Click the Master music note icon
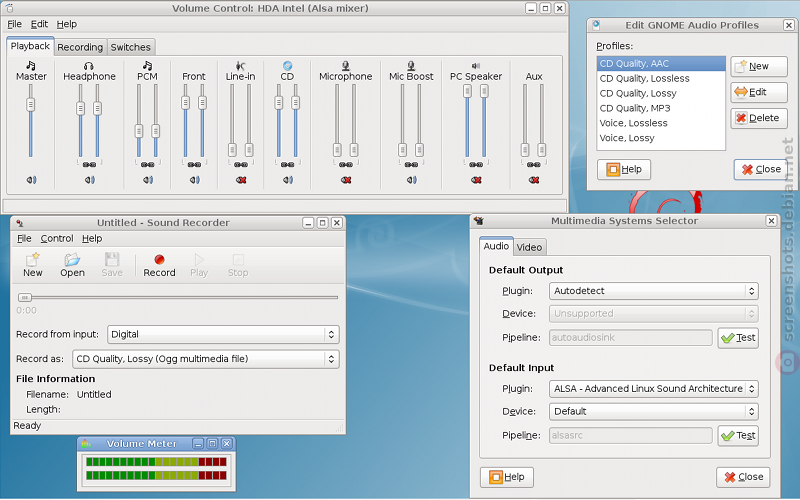This screenshot has height=500, width=800. (31, 65)
